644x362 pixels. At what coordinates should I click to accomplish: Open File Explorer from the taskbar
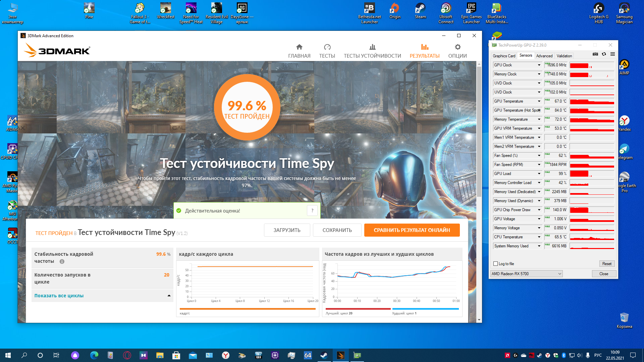tap(160, 355)
